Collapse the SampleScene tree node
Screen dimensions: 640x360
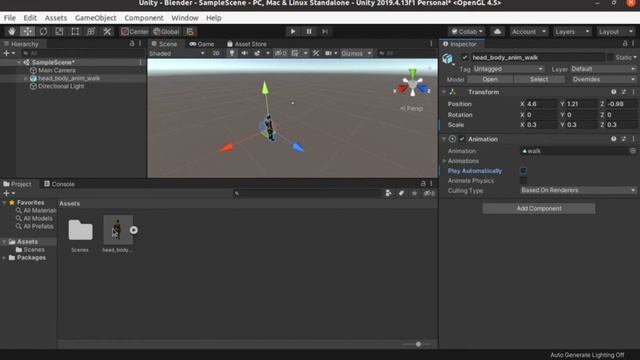pos(19,62)
